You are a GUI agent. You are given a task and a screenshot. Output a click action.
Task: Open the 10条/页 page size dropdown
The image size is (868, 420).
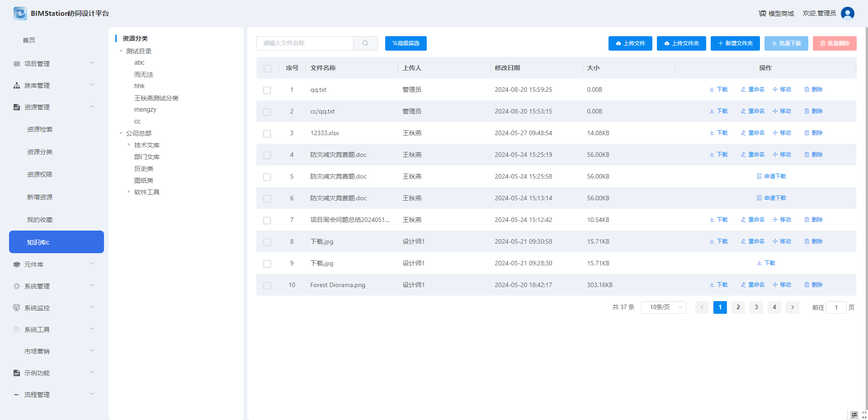tap(663, 307)
